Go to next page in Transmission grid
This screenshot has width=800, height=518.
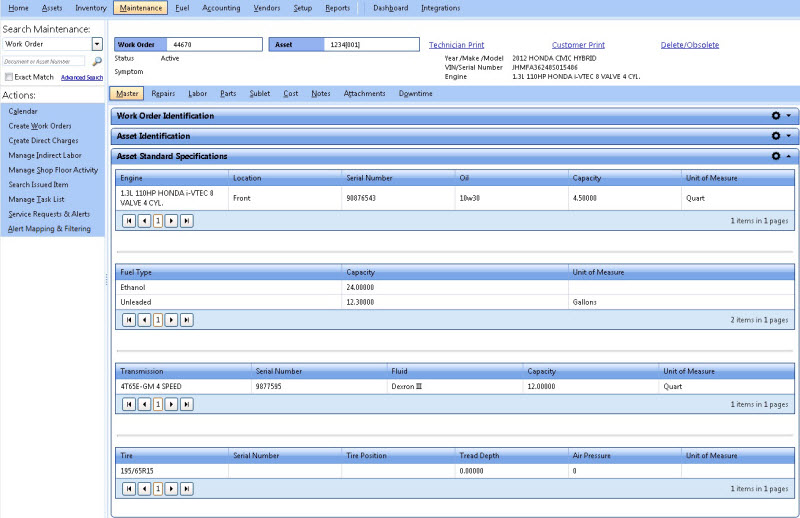click(171, 404)
